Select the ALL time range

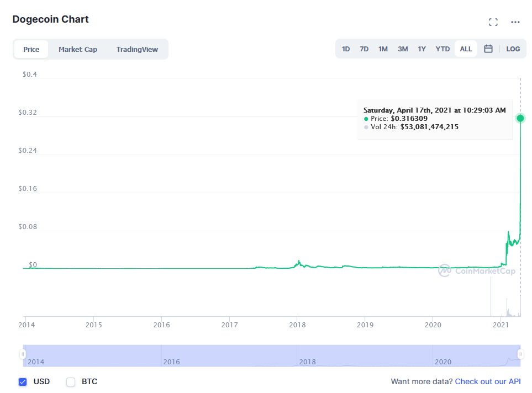point(466,49)
